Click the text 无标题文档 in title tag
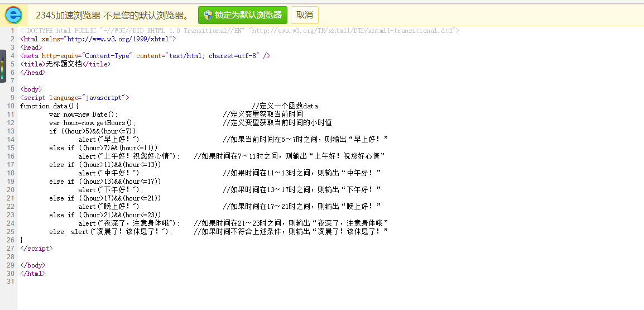The width and height of the screenshot is (644, 310). point(64,64)
